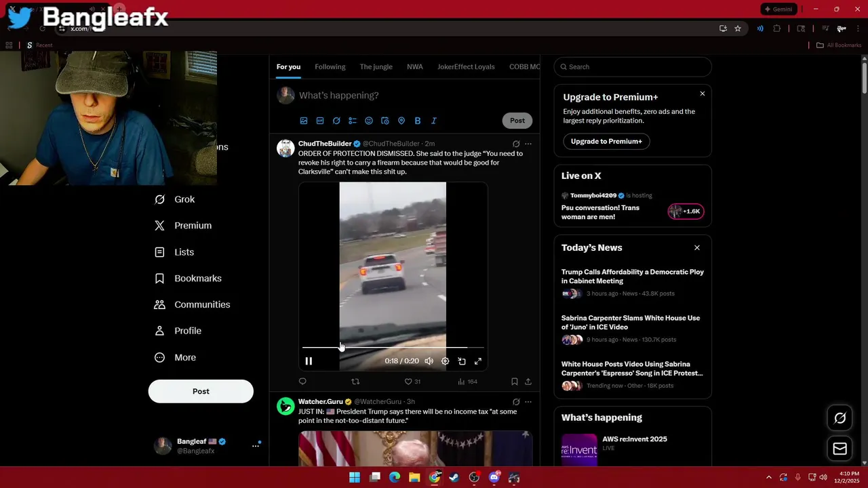Toggle bold formatting in composer
This screenshot has width=868, height=488.
coord(418,121)
